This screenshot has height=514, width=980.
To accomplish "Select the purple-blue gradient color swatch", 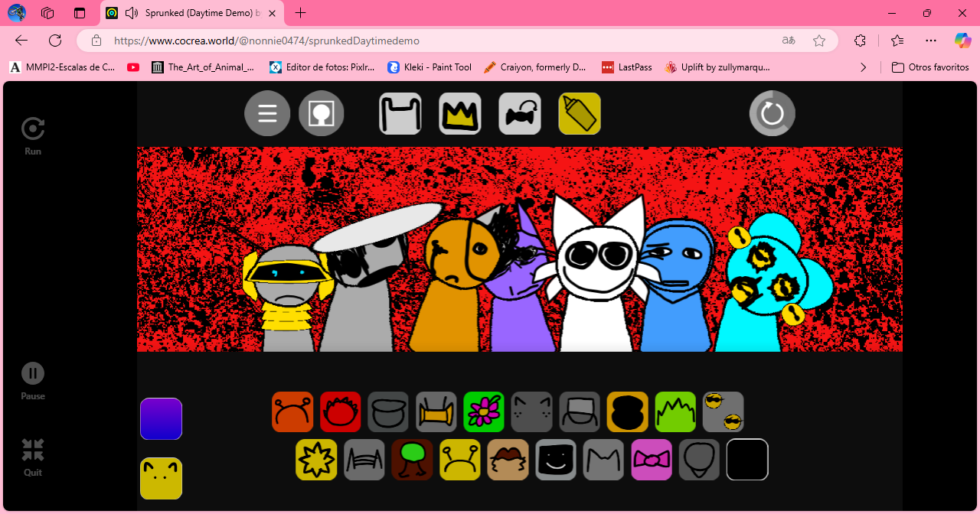I will pyautogui.click(x=161, y=419).
